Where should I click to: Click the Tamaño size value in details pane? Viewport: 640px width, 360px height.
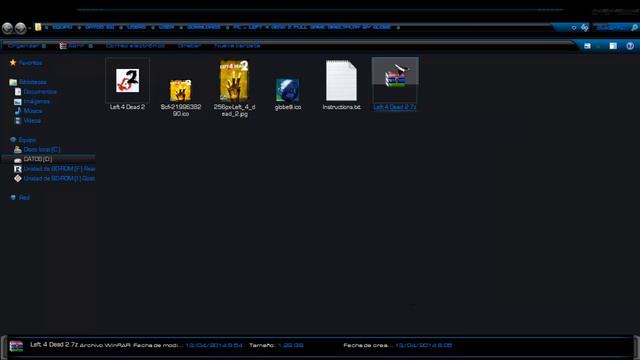[x=291, y=345]
